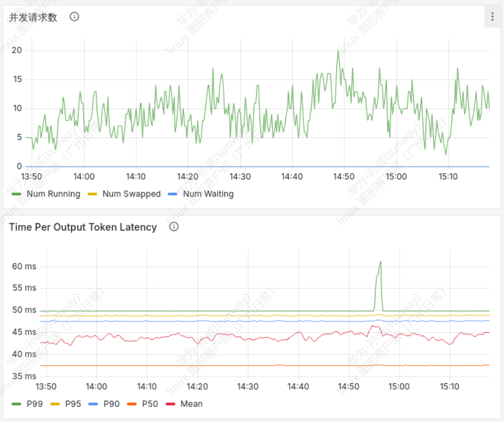Image resolution: width=504 pixels, height=422 pixels.
Task: Toggle the P99 legend series
Action: (35, 404)
